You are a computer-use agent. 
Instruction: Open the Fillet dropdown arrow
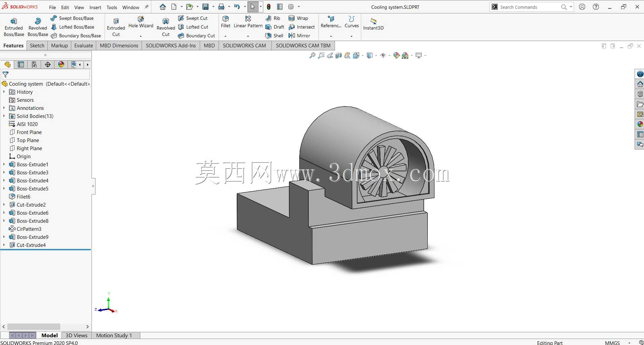225,36
